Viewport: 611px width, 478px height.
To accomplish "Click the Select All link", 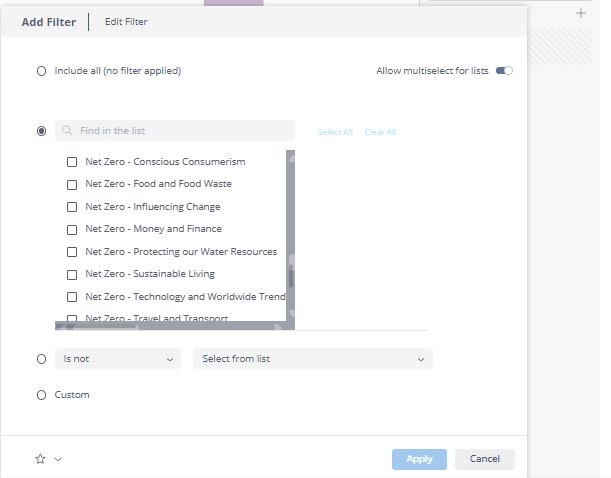I will tap(335, 132).
